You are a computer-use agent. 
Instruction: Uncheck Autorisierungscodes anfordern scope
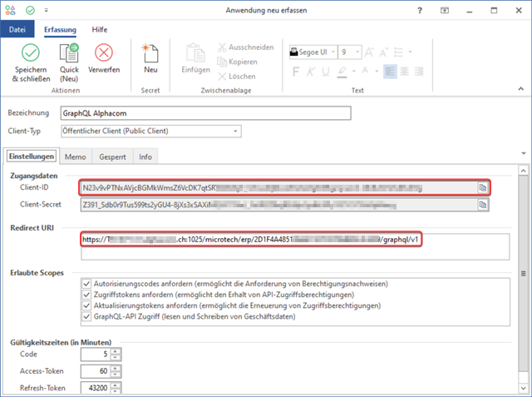86,284
